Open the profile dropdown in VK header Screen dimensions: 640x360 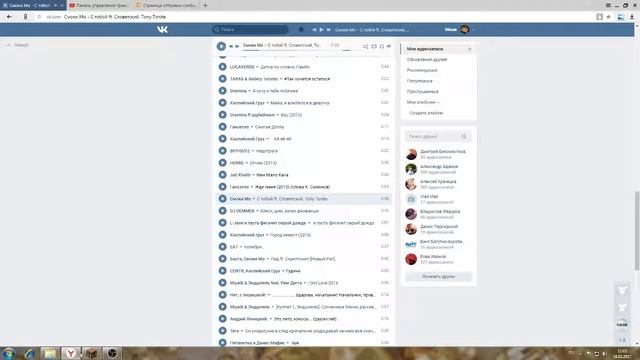pyautogui.click(x=460, y=29)
